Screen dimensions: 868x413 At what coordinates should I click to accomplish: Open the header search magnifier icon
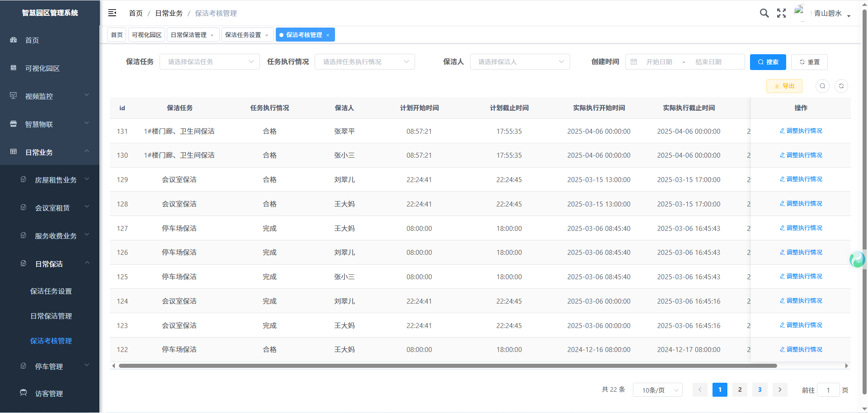tap(764, 13)
